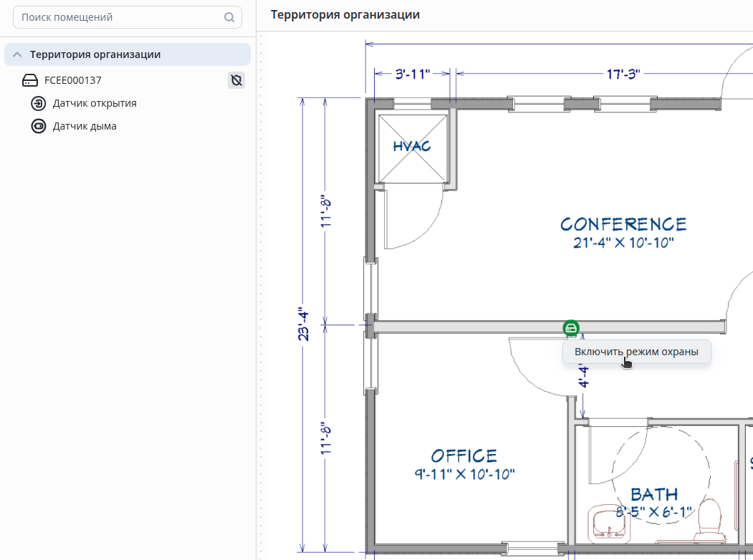Click the BATH room label on plan
Image resolution: width=753 pixels, height=560 pixels.
pyautogui.click(x=654, y=494)
